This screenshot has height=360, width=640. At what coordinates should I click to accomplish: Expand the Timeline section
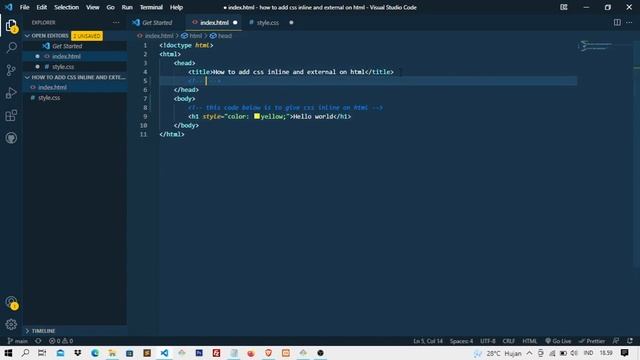coord(75,331)
